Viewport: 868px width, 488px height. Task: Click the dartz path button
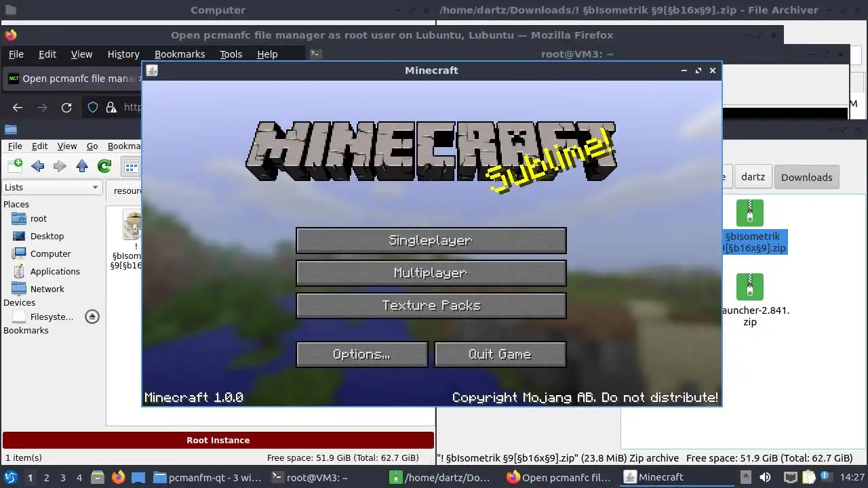(753, 177)
